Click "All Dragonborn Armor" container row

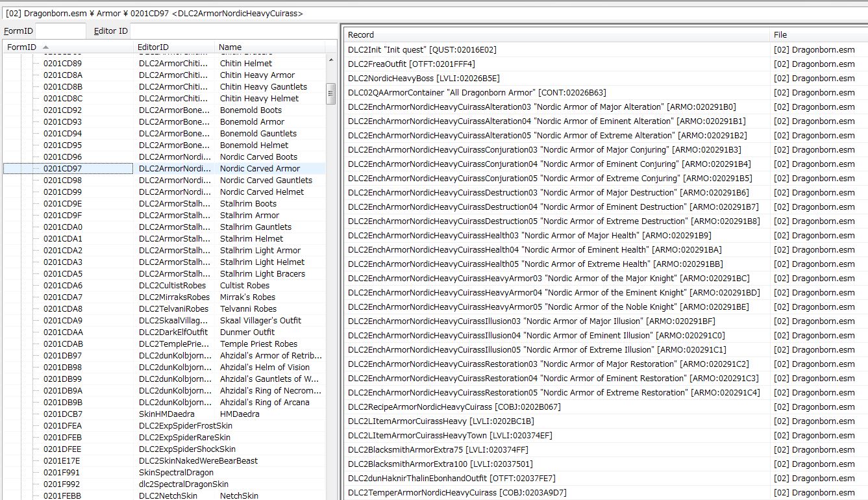[x=606, y=93]
